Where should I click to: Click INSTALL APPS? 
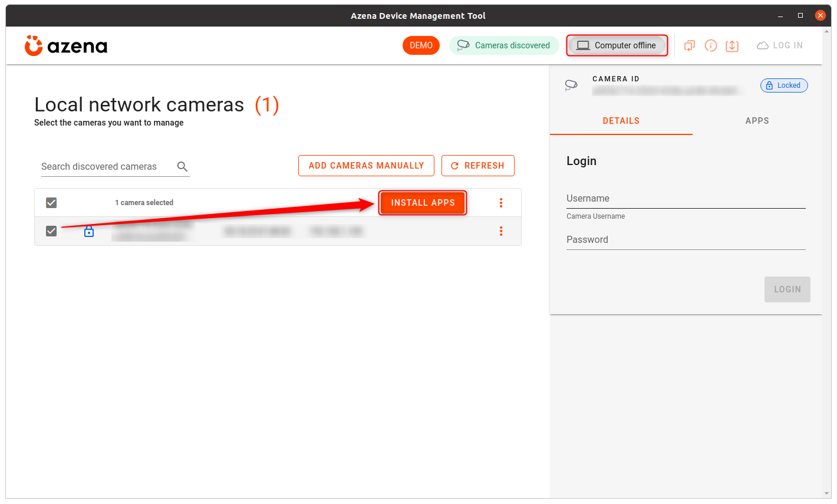tap(423, 203)
